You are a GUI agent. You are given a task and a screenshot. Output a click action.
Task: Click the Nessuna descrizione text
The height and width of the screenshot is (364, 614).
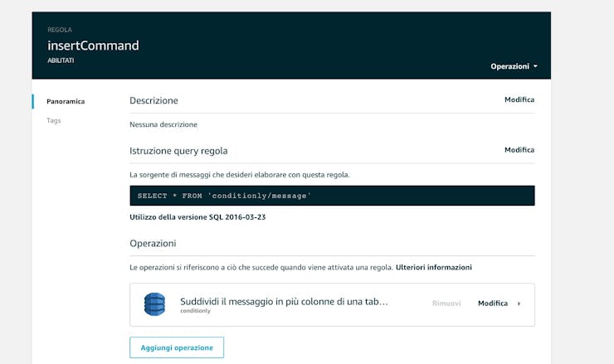point(163,124)
